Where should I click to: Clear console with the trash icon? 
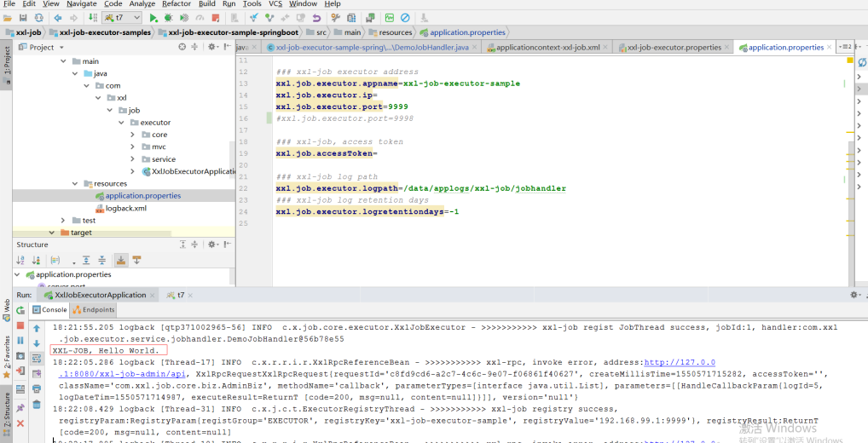37,405
